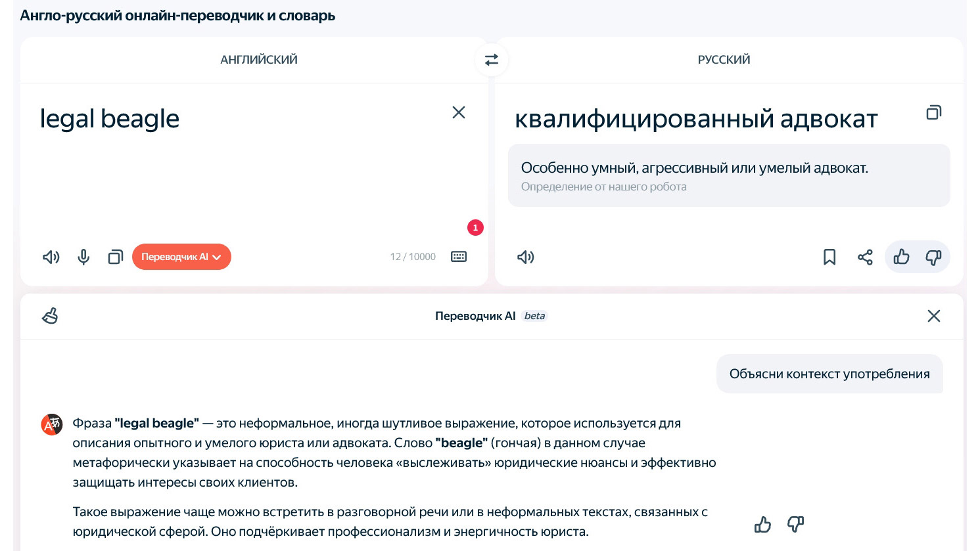The height and width of the screenshot is (551, 980).
Task: Open the on-screen virtual keyboard
Action: pos(459,257)
